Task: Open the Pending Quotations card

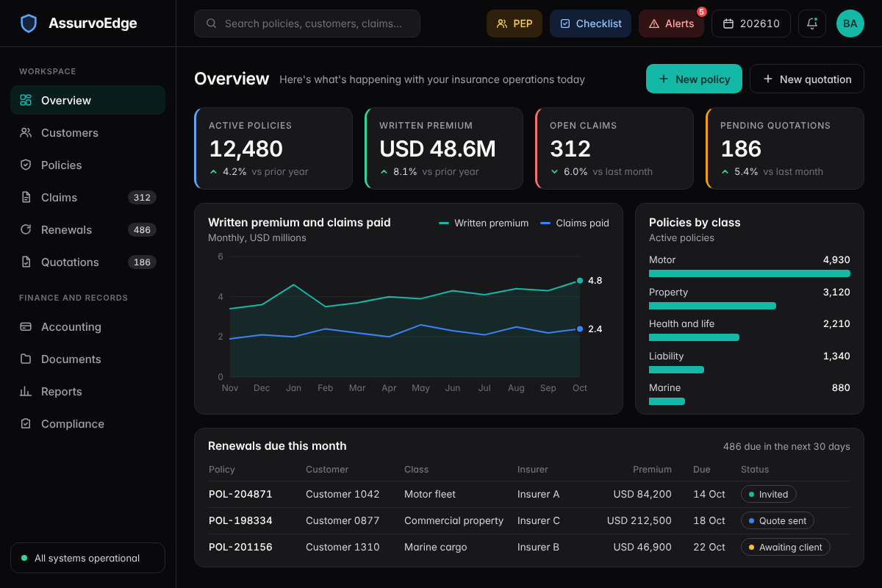Action: [x=785, y=148]
